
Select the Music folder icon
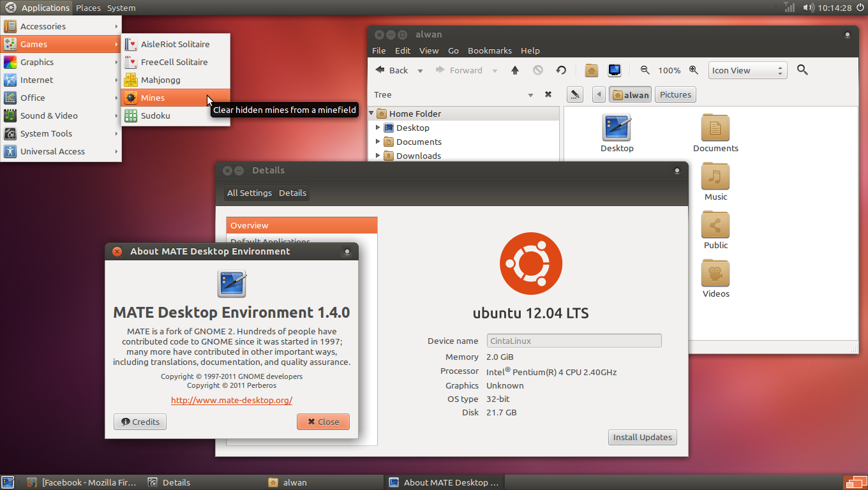(x=715, y=182)
